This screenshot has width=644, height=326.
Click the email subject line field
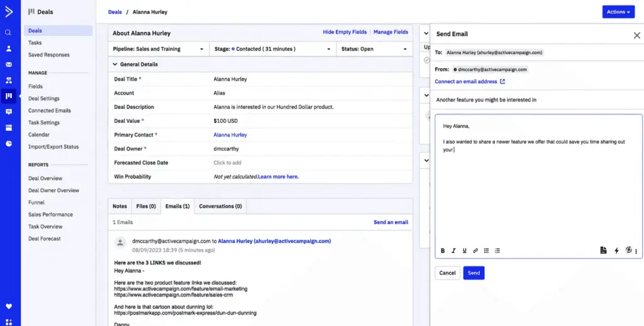[536, 100]
